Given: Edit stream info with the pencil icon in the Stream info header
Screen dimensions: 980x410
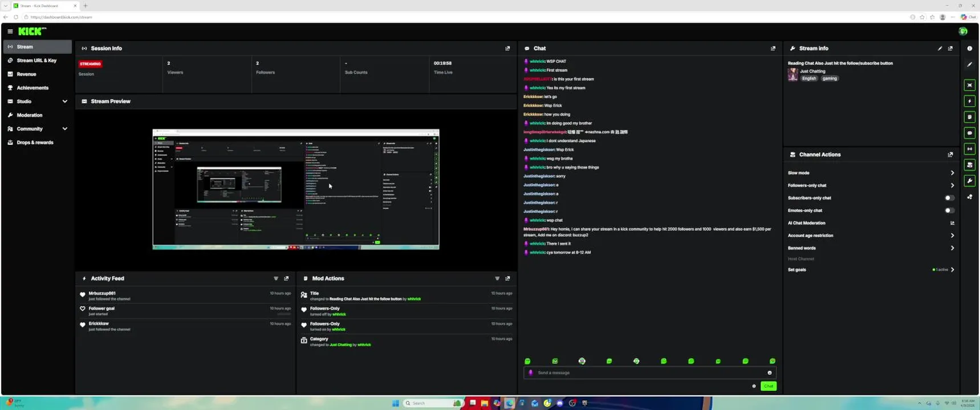Looking at the screenshot, I should point(940,48).
